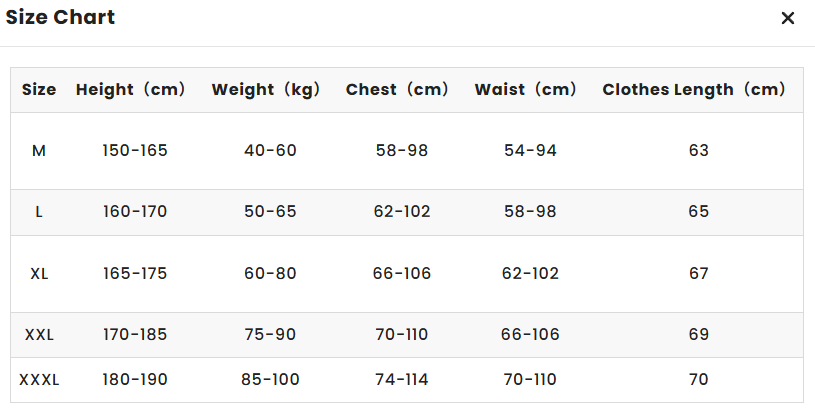The image size is (815, 419).
Task: Select the Size column header
Action: point(39,89)
